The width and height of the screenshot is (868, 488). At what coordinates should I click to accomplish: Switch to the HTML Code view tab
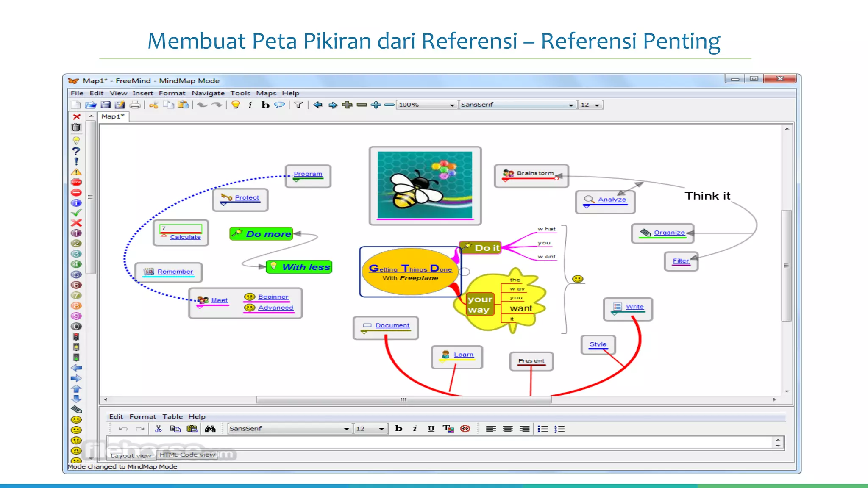[x=187, y=455]
